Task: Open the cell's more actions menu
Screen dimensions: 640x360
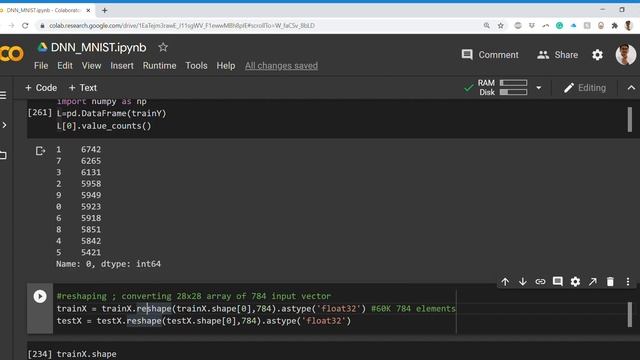Action: (628, 282)
